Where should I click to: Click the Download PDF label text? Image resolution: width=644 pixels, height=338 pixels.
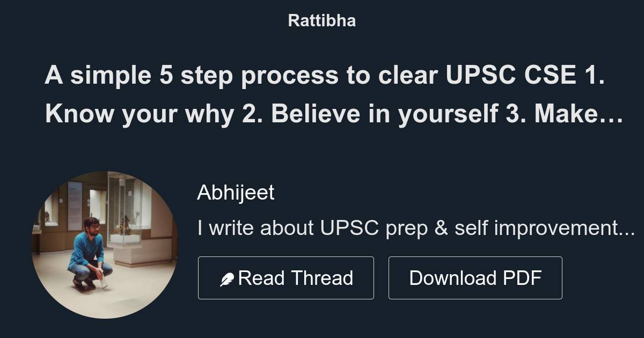coord(475,277)
